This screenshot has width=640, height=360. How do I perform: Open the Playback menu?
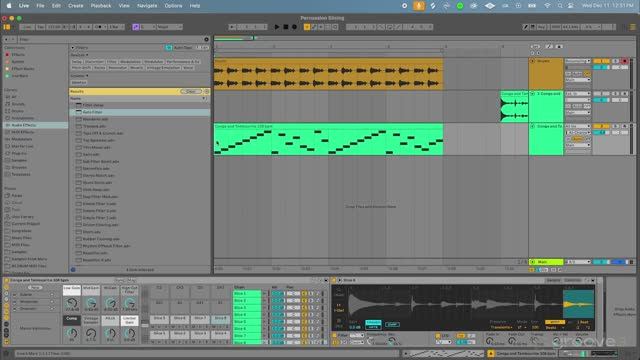pyautogui.click(x=101, y=6)
